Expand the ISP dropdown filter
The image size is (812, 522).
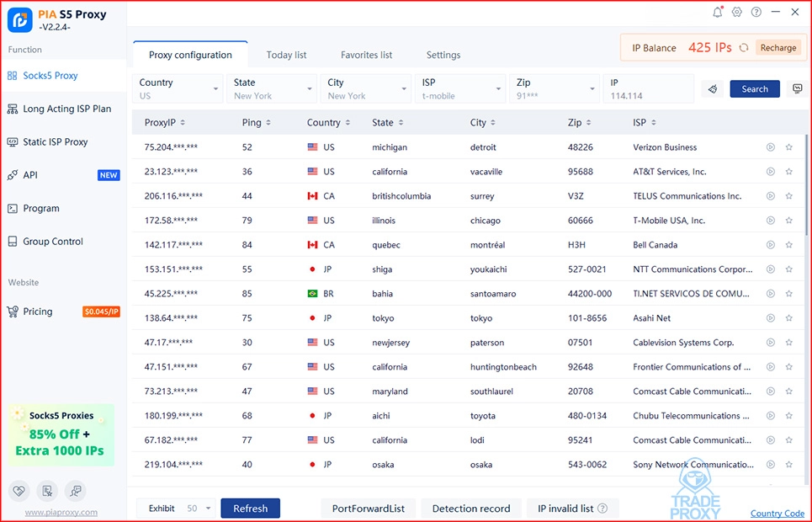(460, 88)
